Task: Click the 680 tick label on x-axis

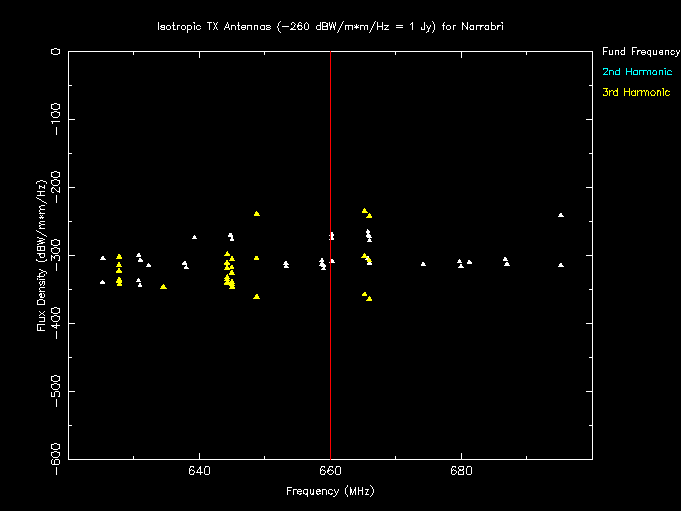Action: (x=461, y=471)
